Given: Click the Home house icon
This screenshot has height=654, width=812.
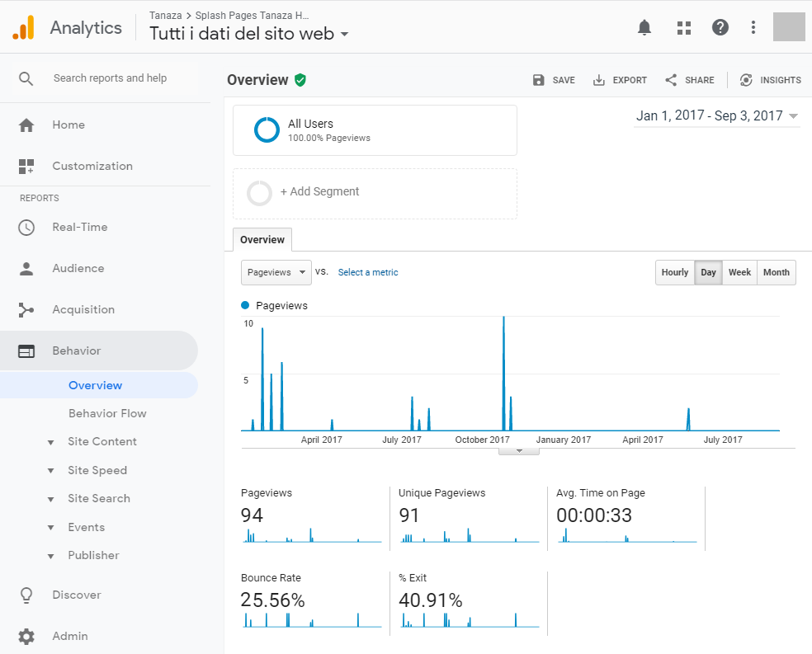Looking at the screenshot, I should tap(26, 125).
